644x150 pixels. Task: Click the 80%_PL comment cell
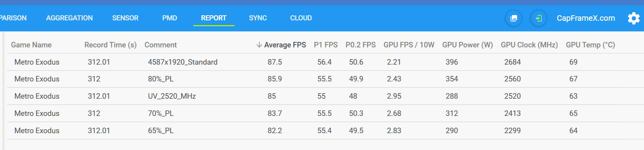point(161,79)
